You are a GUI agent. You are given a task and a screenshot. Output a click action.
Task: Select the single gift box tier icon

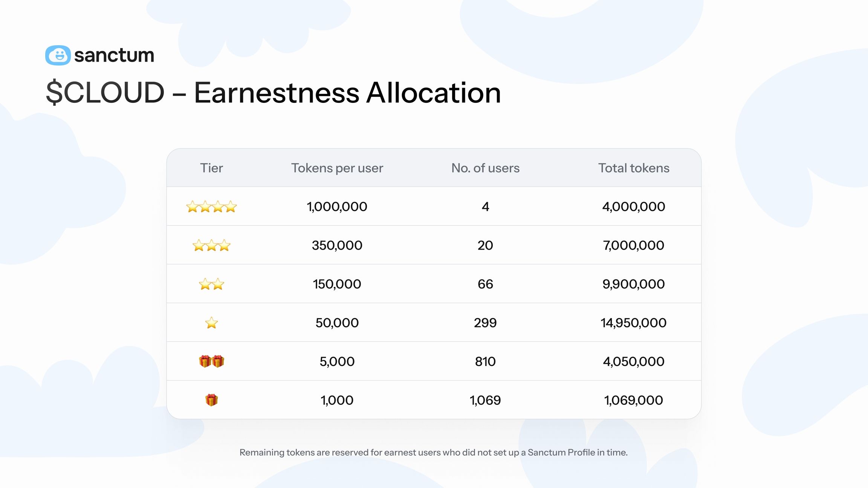tap(211, 400)
